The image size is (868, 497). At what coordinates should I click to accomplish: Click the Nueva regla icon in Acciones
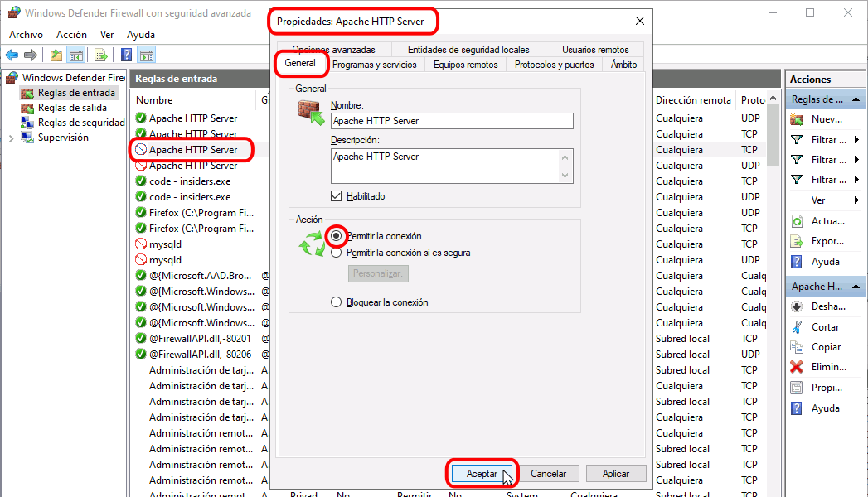click(797, 119)
